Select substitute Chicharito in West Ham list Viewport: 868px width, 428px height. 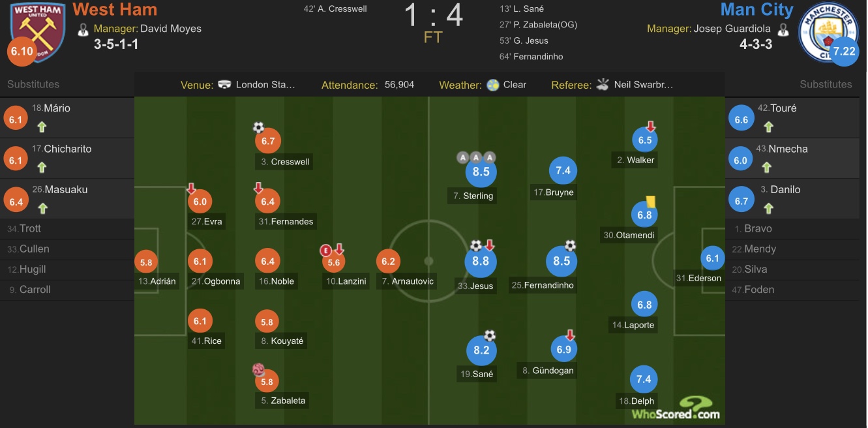[x=67, y=149]
